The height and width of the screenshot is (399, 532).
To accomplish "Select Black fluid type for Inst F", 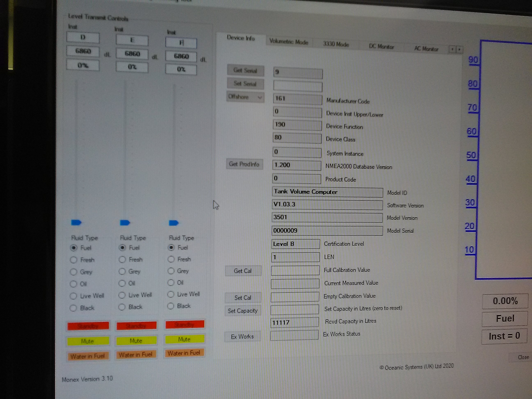I will (x=171, y=306).
